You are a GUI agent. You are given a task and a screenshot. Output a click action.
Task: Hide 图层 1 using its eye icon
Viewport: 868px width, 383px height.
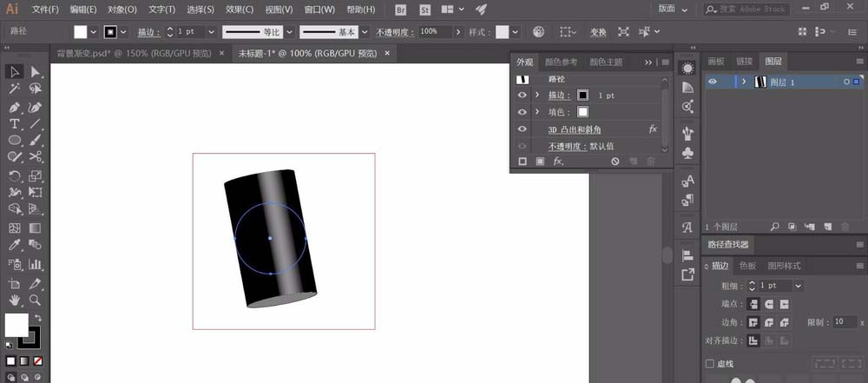coord(712,82)
